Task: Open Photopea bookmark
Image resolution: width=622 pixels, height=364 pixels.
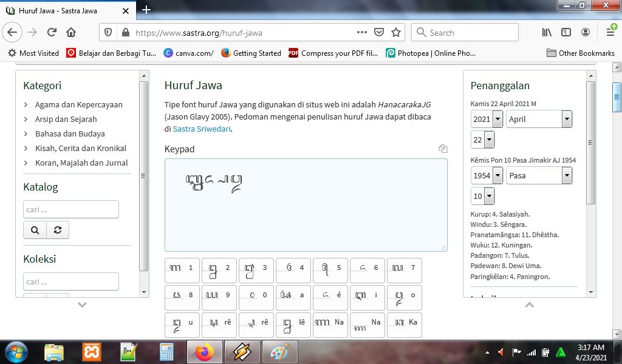Action: click(x=431, y=53)
